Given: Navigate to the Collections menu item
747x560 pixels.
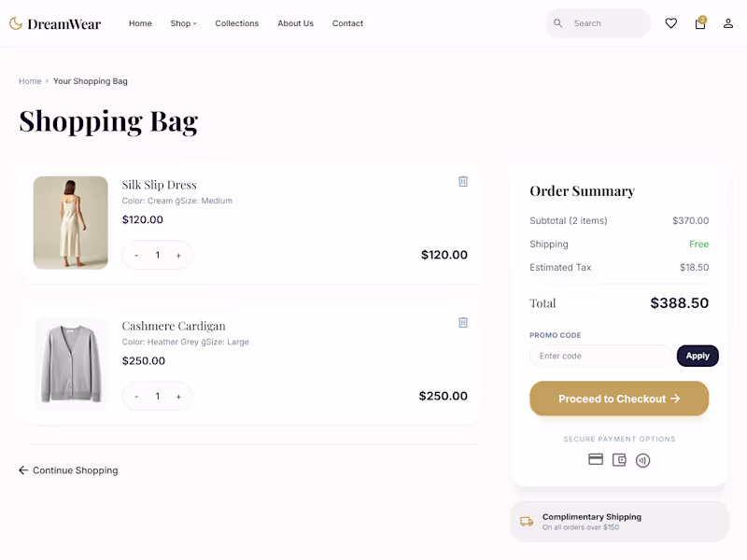Looking at the screenshot, I should click(x=236, y=23).
